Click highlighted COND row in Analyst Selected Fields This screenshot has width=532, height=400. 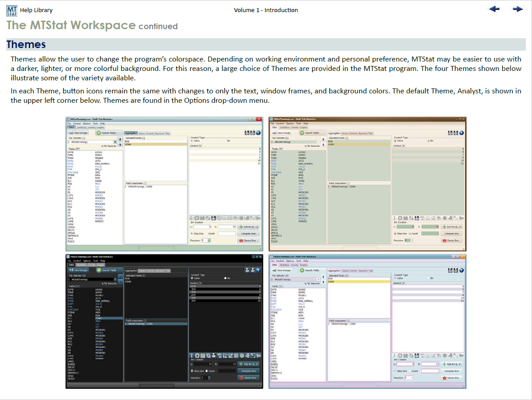pos(155,145)
